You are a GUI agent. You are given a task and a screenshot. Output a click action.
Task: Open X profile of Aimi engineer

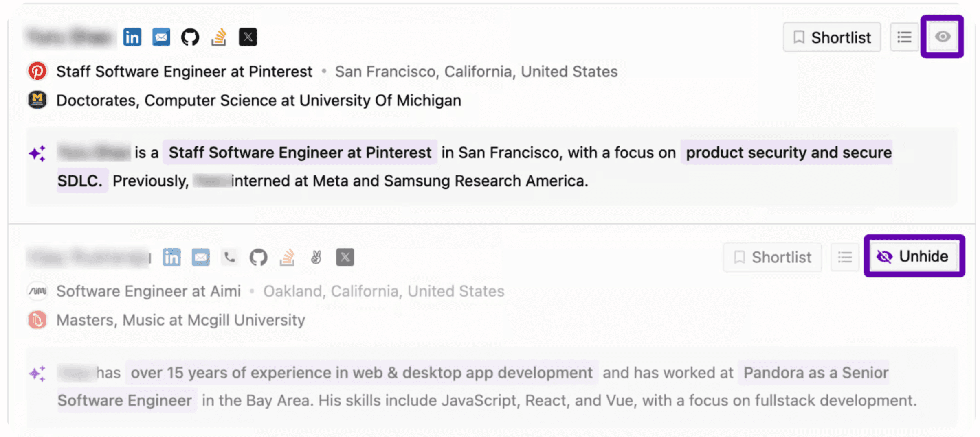tap(345, 257)
